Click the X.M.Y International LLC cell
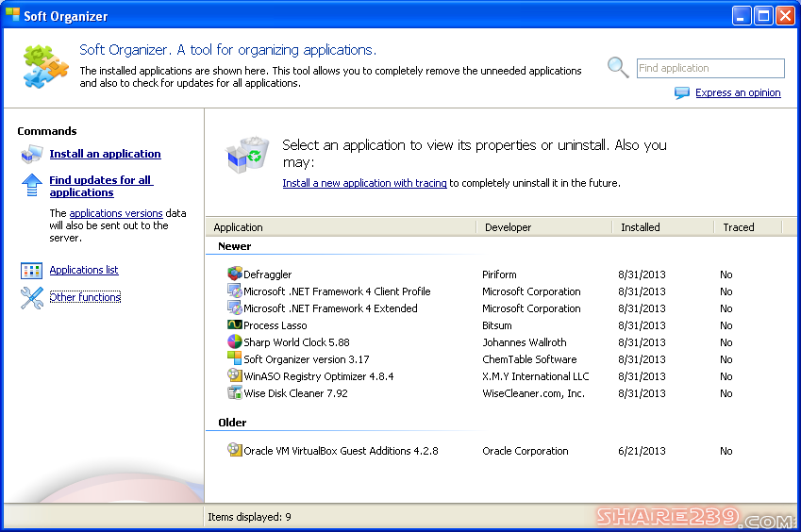Screen dimensions: 801x532 tap(536, 376)
